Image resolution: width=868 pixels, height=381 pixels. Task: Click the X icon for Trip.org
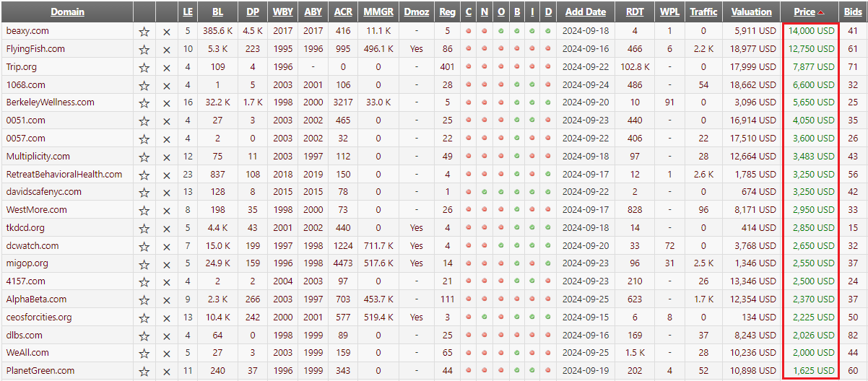pyautogui.click(x=167, y=67)
